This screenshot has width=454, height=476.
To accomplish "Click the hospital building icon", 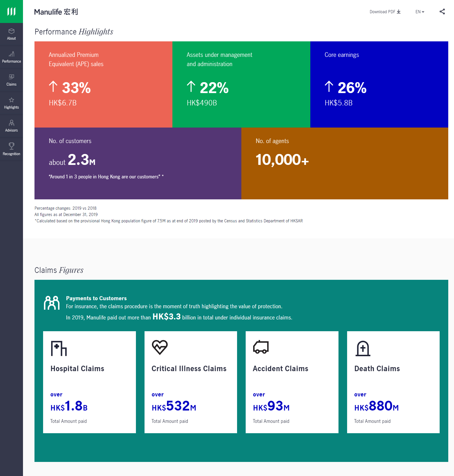I will (59, 348).
